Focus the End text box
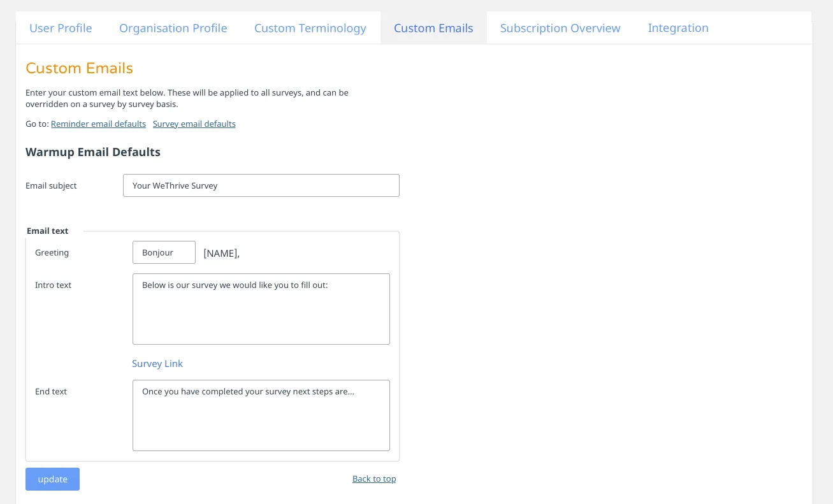 (x=261, y=415)
